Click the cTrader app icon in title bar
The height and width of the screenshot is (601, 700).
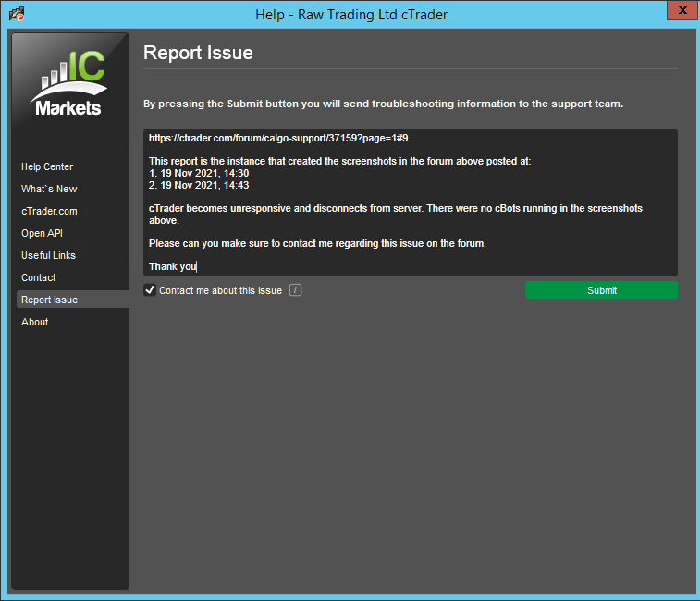[x=17, y=14]
